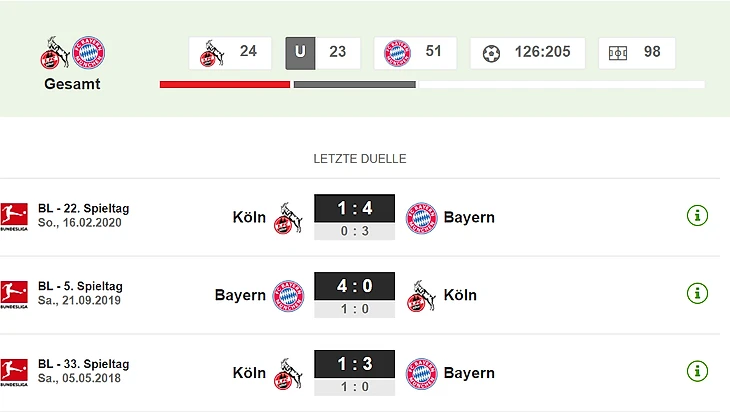Click the Gesamt label under the crests
Image resolution: width=730 pixels, height=412 pixels.
click(x=72, y=84)
